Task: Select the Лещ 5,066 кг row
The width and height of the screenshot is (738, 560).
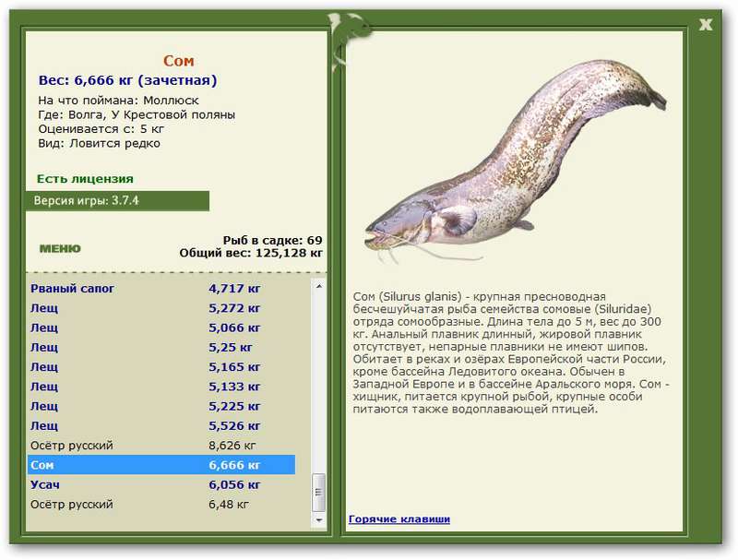Action: (161, 328)
